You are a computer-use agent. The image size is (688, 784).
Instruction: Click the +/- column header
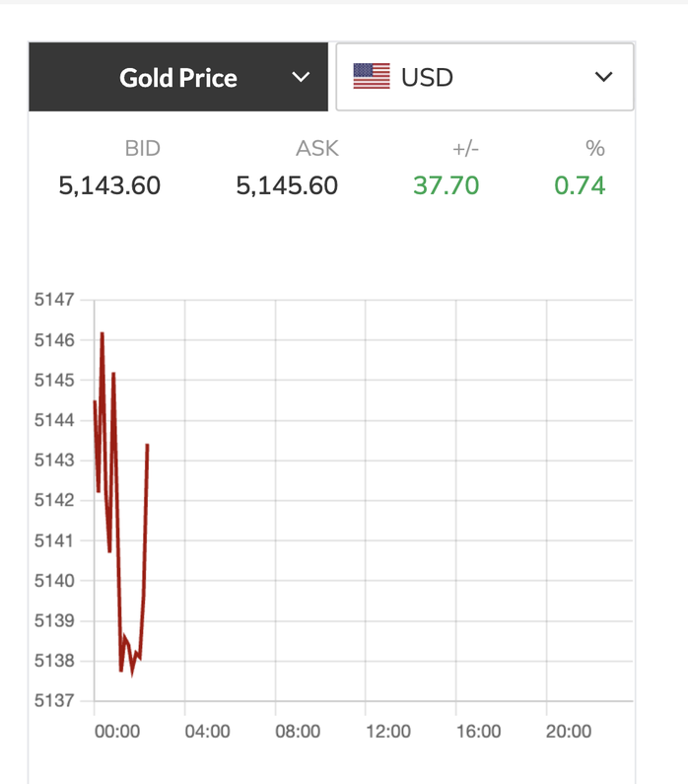coord(465,149)
